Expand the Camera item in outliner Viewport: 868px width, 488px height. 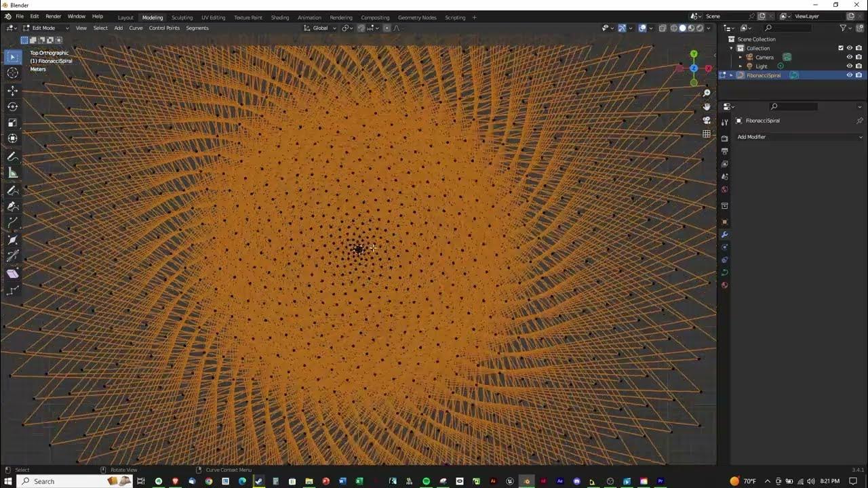[741, 57]
